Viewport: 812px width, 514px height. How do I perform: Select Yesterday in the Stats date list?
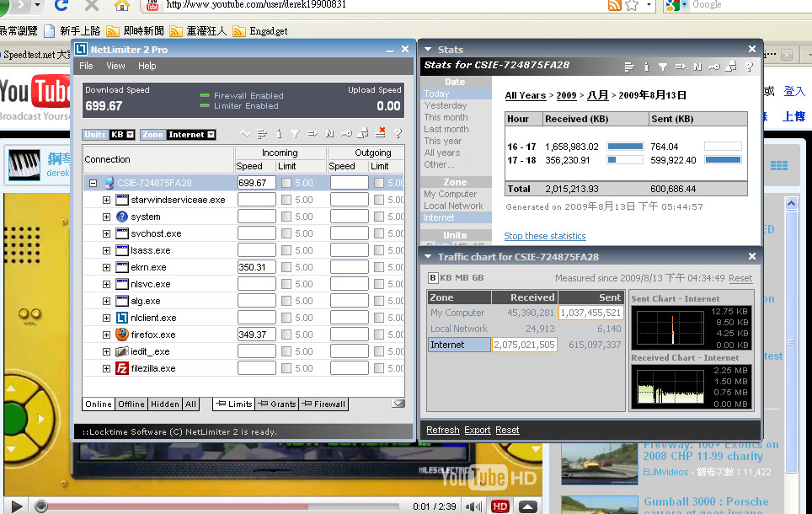tap(446, 105)
